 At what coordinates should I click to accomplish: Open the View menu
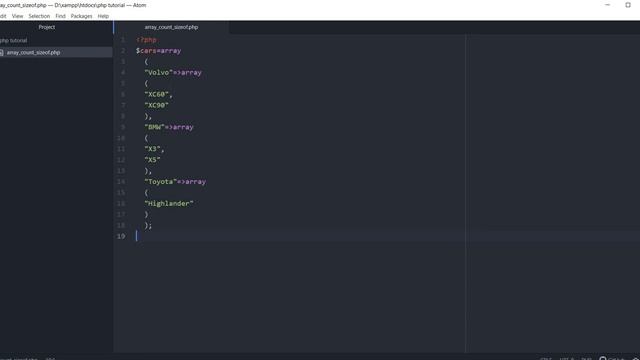point(17,16)
